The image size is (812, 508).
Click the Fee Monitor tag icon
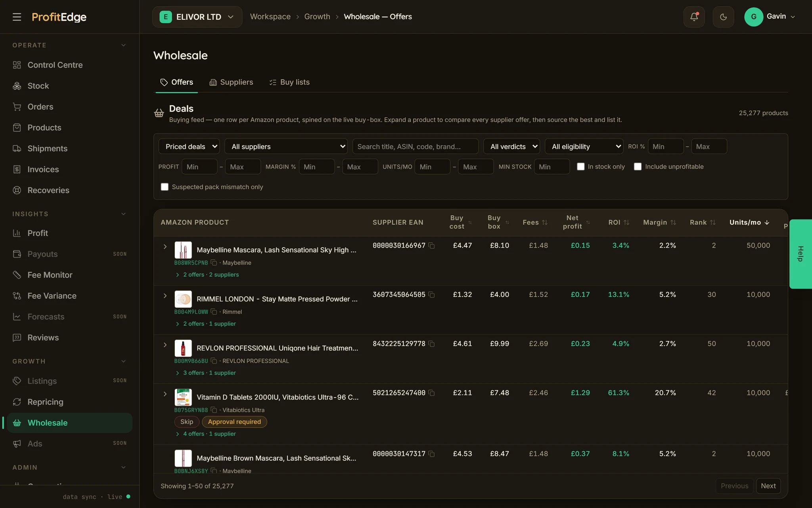coord(17,275)
